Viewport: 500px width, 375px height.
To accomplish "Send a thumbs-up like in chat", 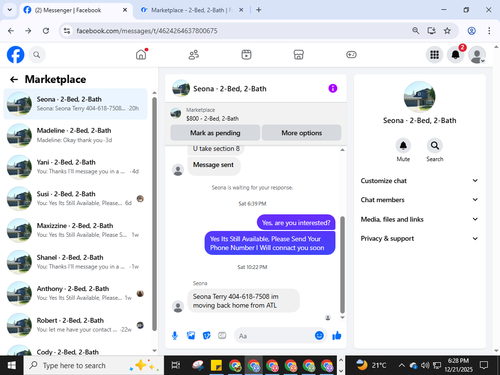I will click(x=337, y=336).
